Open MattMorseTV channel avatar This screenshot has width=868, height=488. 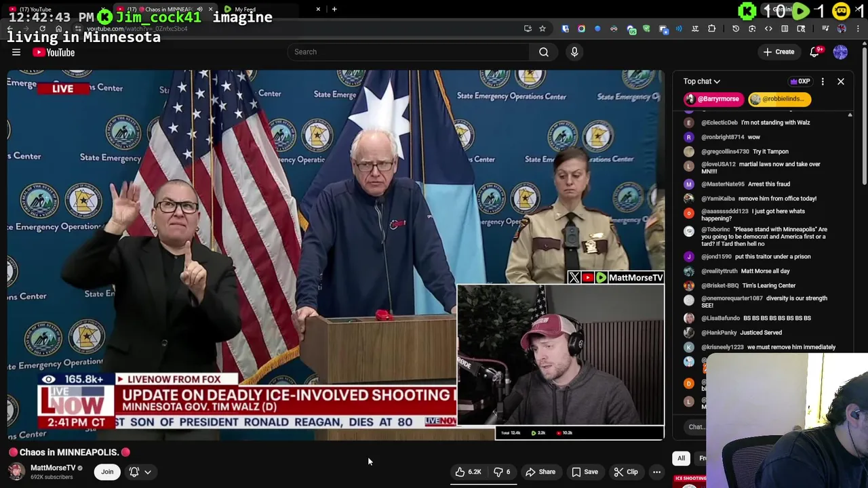16,471
